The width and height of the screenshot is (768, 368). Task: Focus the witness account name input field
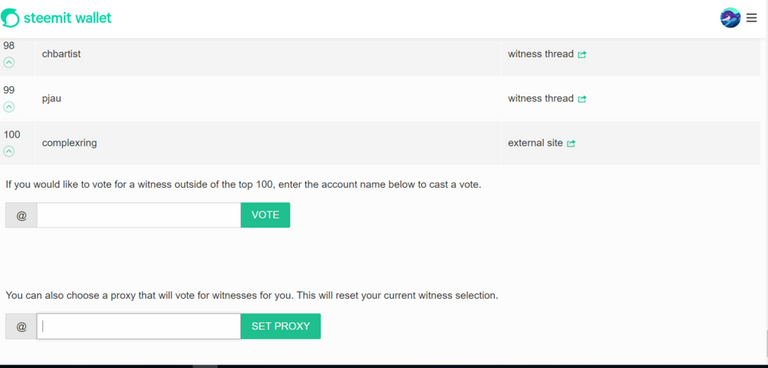(x=139, y=215)
